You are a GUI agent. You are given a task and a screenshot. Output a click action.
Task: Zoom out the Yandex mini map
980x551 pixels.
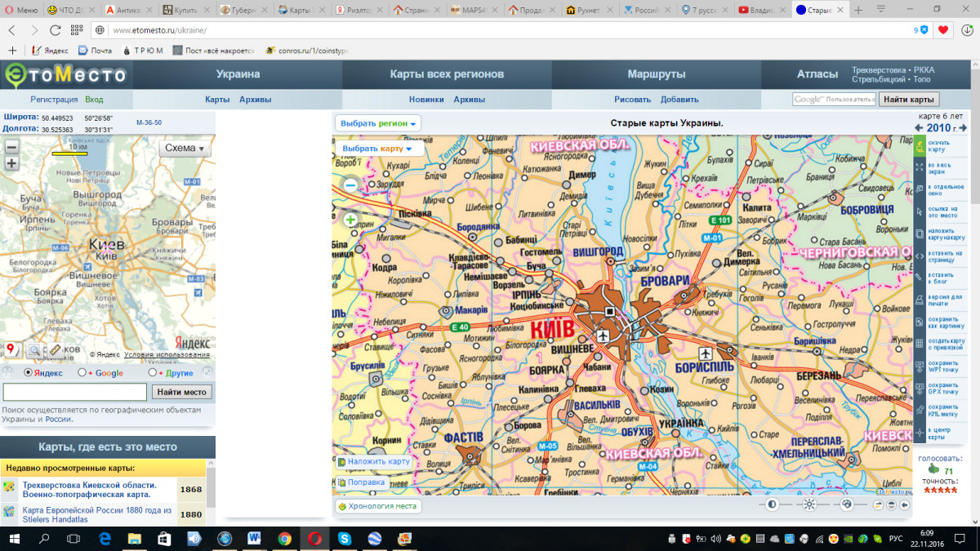point(11,148)
